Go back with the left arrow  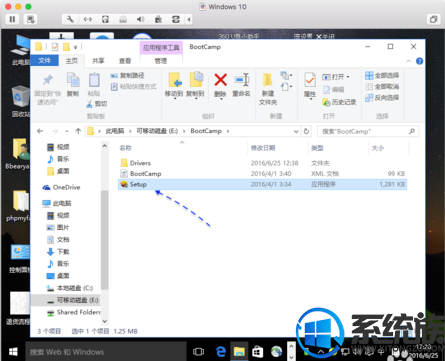(x=40, y=131)
